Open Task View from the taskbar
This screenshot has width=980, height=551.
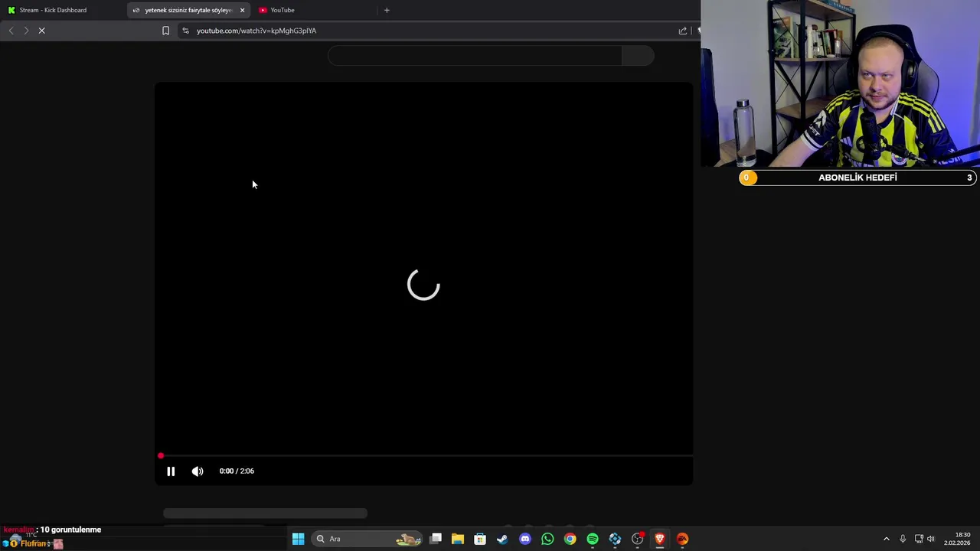tap(436, 539)
